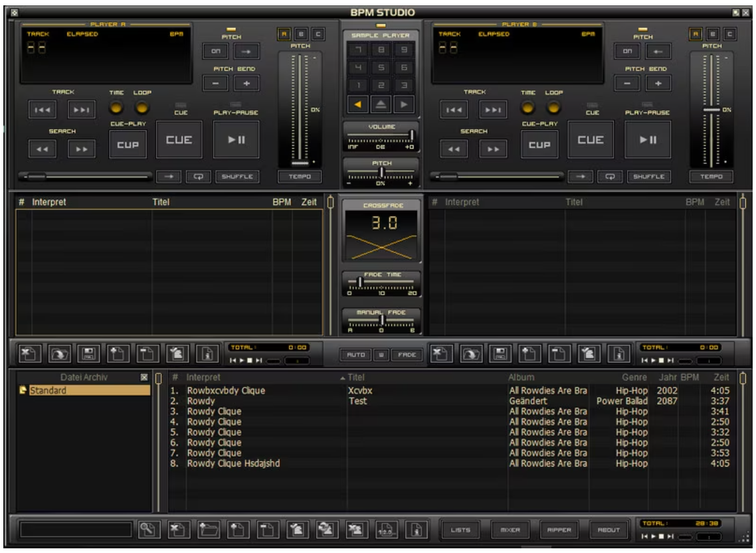
Task: Select track 'Rowdy Clique Hsdajshd'
Action: [x=233, y=463]
